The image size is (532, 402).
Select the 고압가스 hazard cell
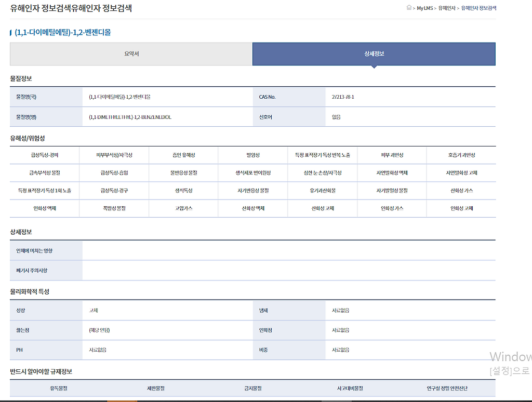[x=183, y=208]
